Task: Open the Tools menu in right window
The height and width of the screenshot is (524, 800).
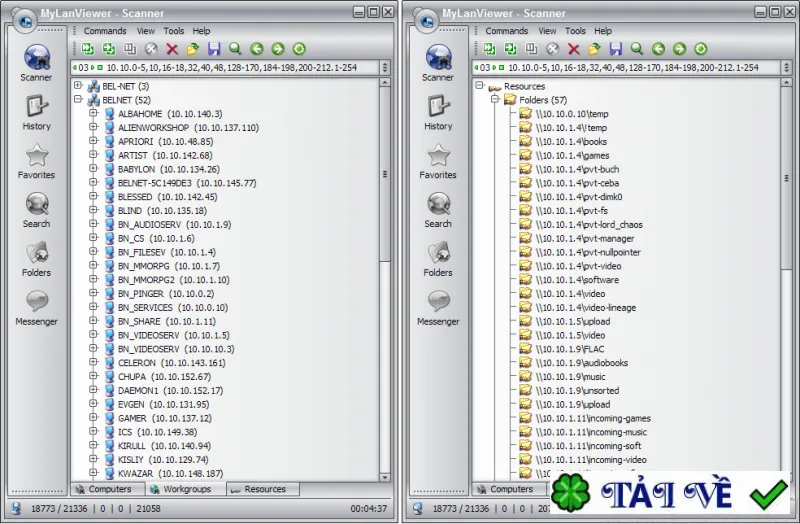Action: point(575,31)
